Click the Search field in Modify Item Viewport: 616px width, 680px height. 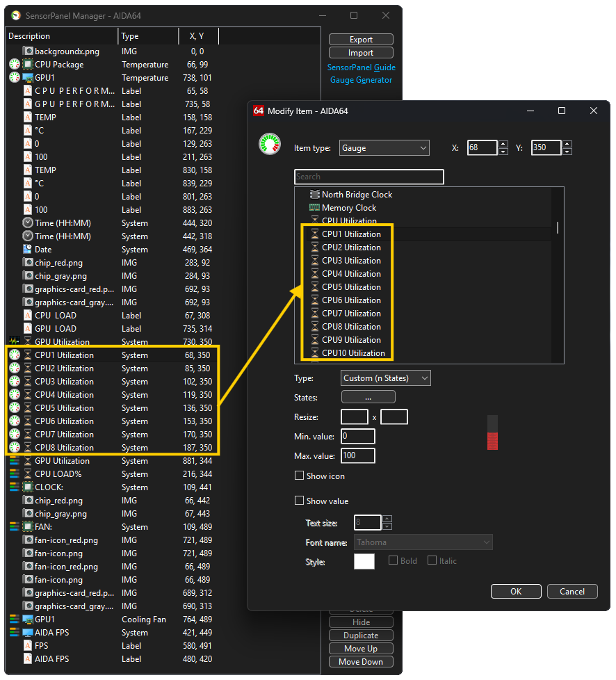click(x=369, y=177)
